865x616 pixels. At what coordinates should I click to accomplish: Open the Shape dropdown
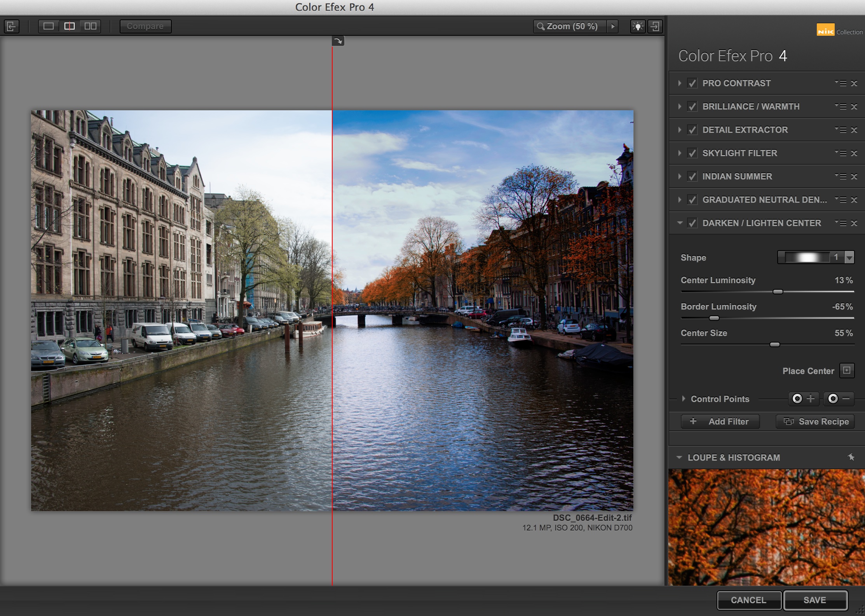tap(816, 257)
